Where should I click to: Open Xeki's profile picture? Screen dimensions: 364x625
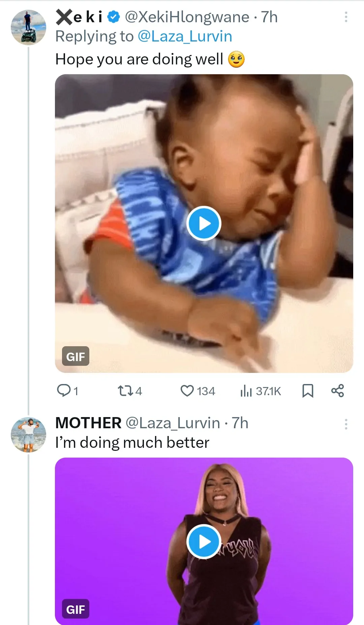pos(28,28)
